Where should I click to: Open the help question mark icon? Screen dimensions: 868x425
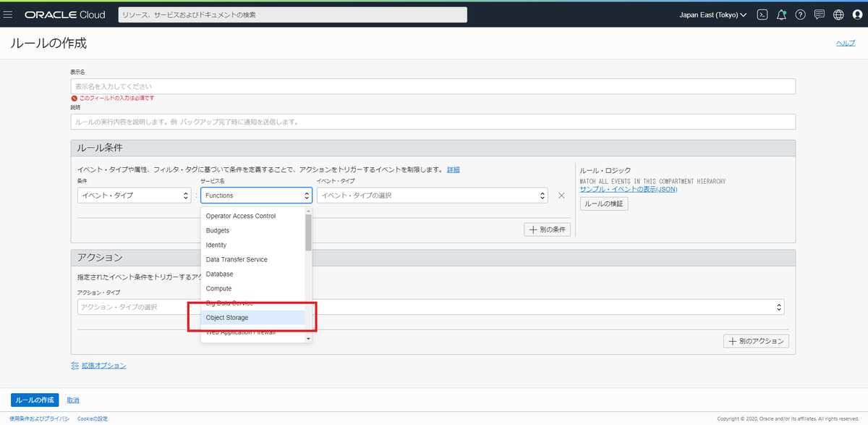(800, 14)
